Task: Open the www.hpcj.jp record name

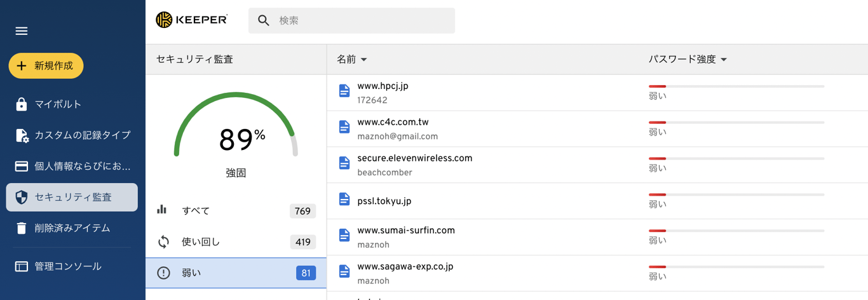Action: (x=383, y=86)
